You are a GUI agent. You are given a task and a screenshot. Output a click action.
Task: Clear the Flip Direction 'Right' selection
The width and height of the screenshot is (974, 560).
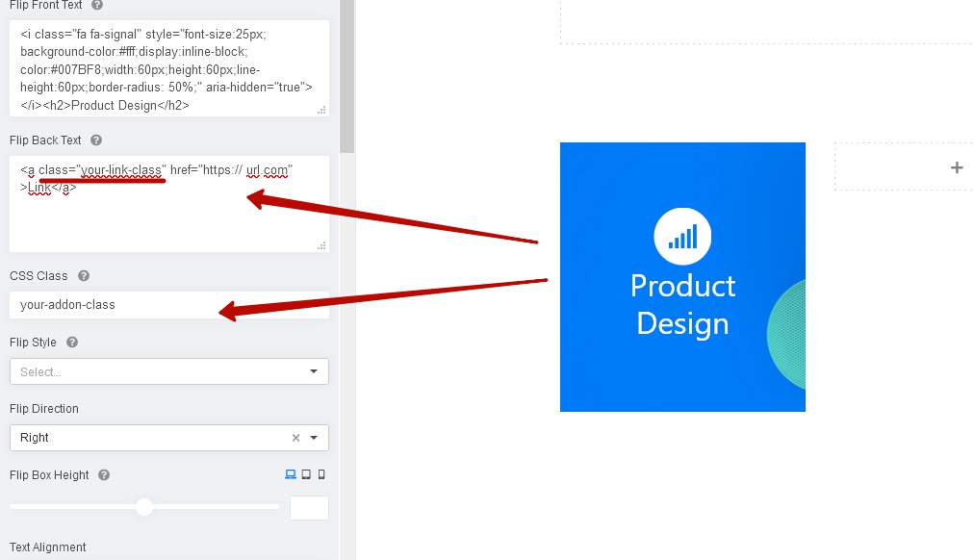295,438
